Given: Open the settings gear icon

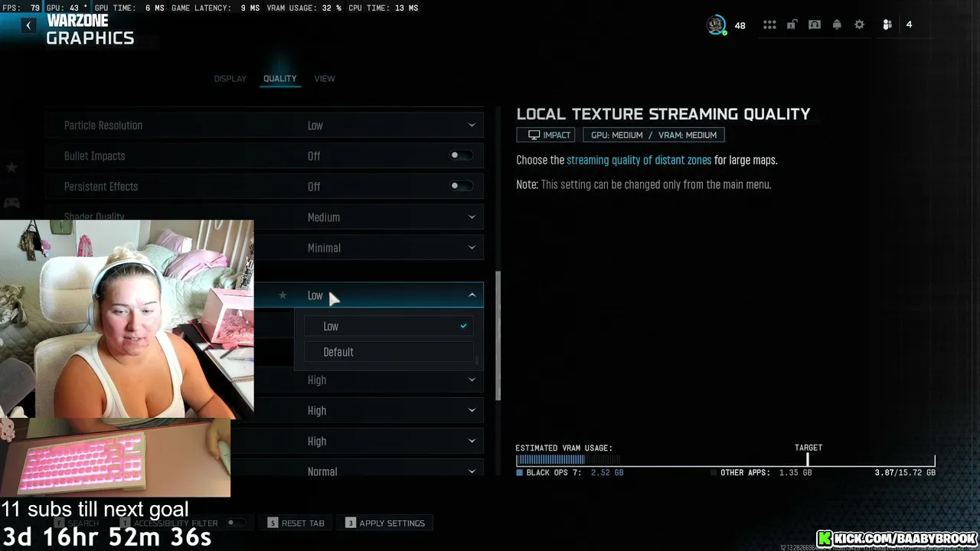Looking at the screenshot, I should [x=859, y=25].
